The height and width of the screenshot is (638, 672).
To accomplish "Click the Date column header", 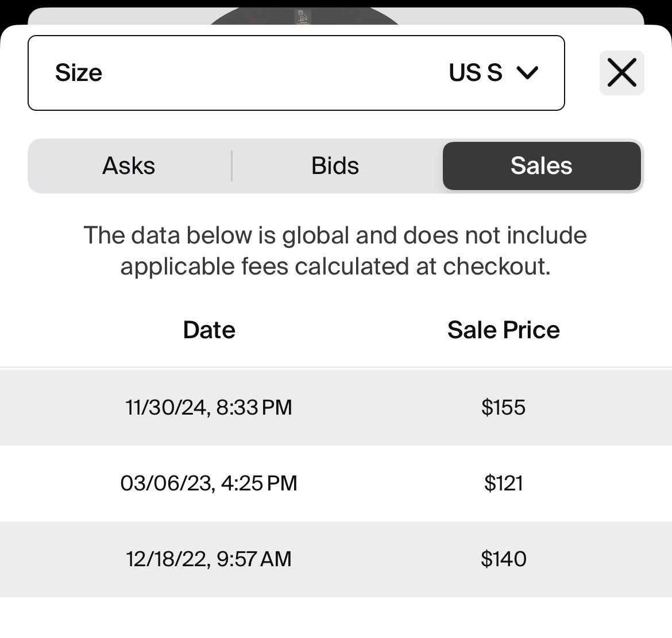I will pyautogui.click(x=209, y=330).
